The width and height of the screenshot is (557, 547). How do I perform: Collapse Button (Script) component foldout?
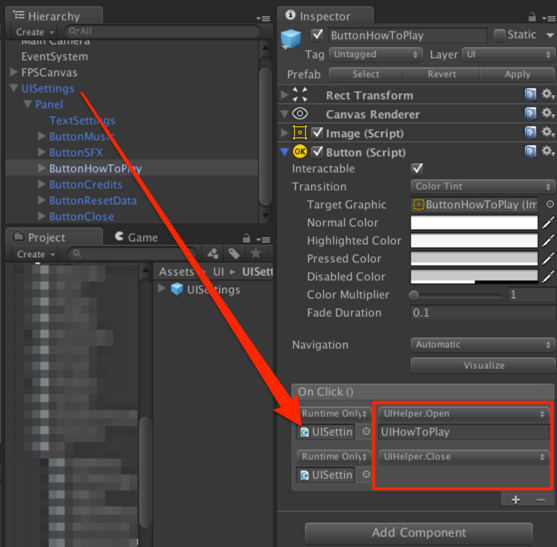tap(284, 152)
